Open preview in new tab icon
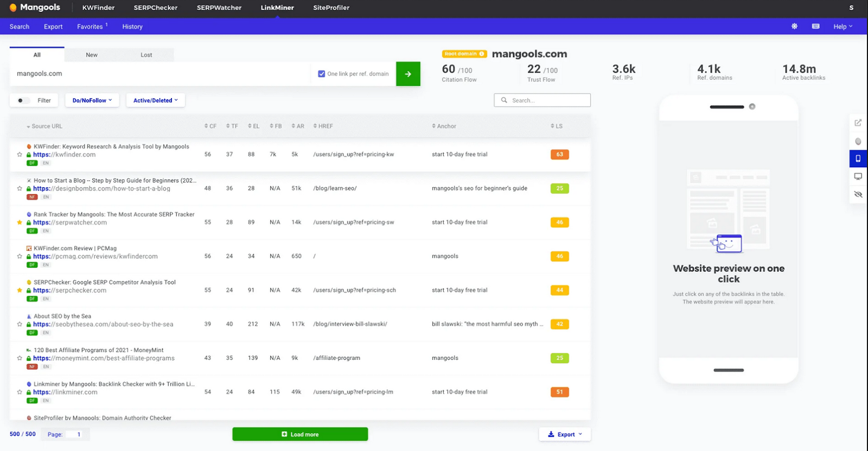This screenshot has height=451, width=868. tap(858, 123)
